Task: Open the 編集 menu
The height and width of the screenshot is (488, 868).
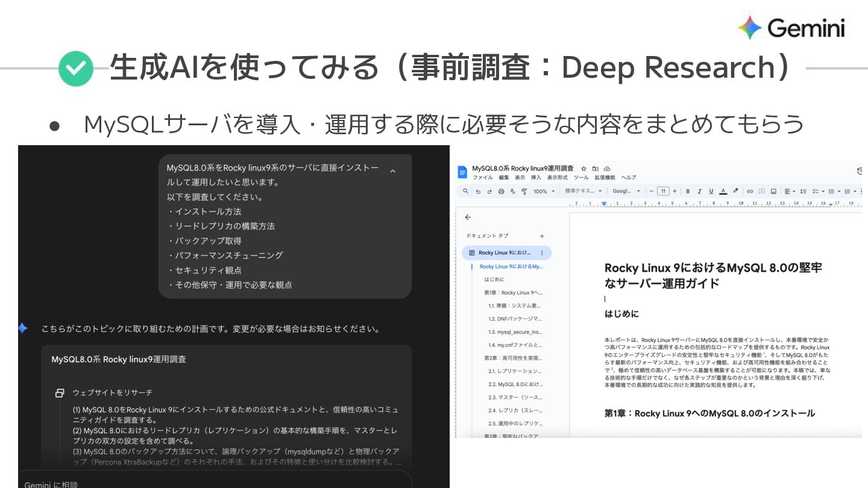Action: 504,178
